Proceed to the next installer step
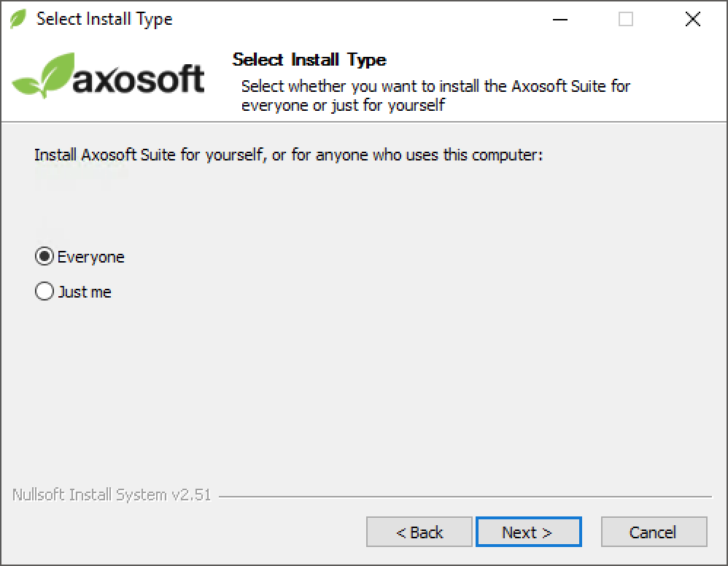The image size is (728, 566). point(528,532)
